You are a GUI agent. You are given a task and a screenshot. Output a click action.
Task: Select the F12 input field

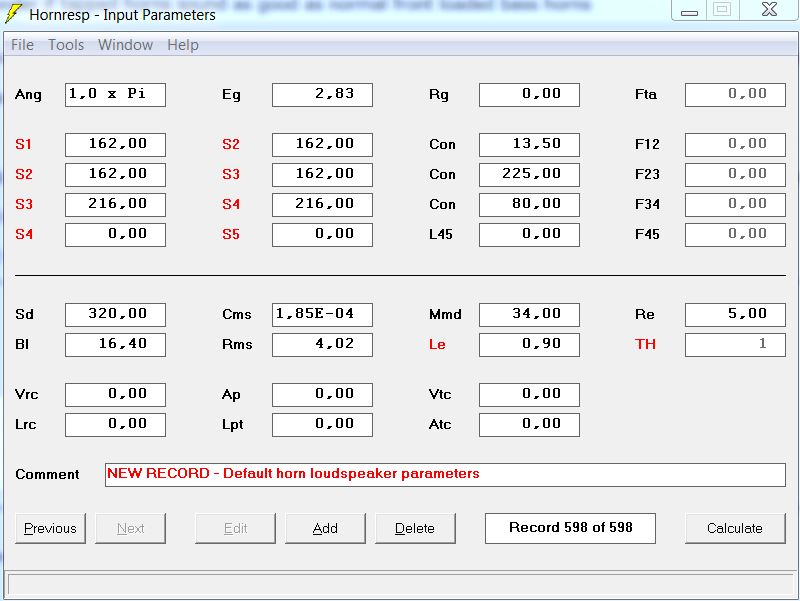[735, 145]
